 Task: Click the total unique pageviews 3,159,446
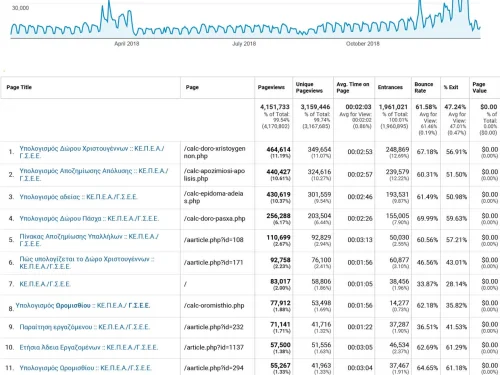tap(315, 107)
